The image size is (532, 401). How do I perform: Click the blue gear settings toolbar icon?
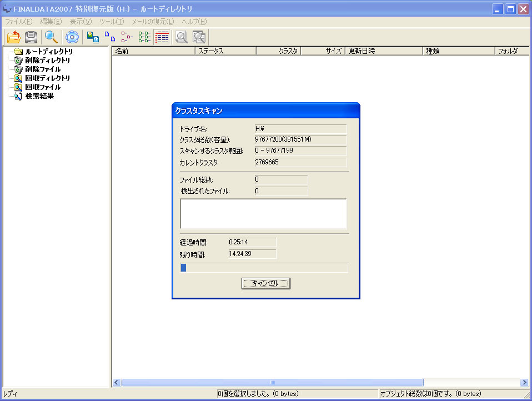pyautogui.click(x=72, y=37)
